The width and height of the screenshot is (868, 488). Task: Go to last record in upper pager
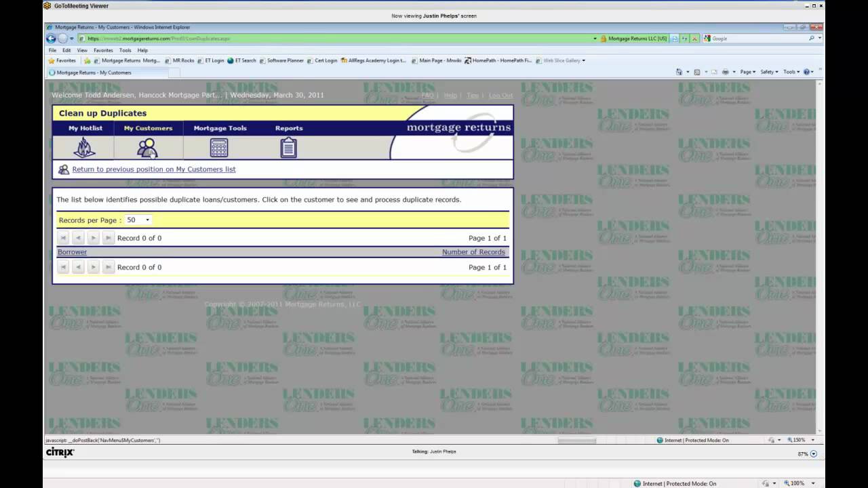coord(108,238)
